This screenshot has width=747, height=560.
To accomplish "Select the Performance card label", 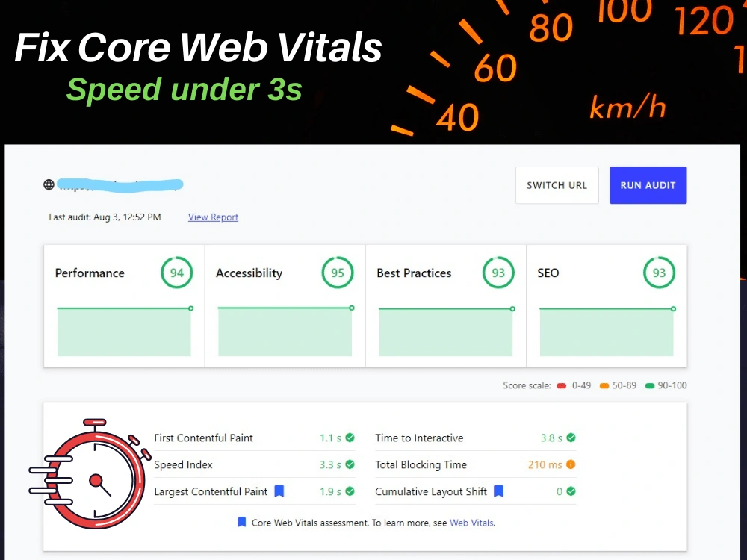I will pyautogui.click(x=90, y=273).
